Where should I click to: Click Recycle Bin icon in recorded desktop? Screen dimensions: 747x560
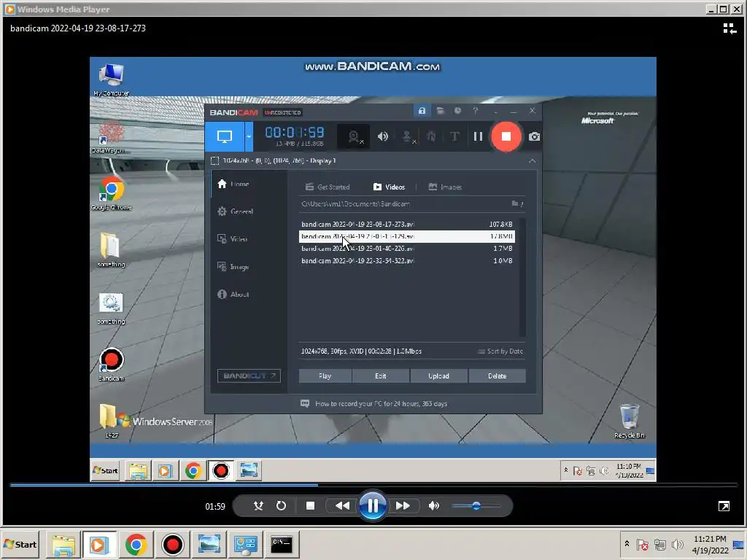[x=630, y=421]
